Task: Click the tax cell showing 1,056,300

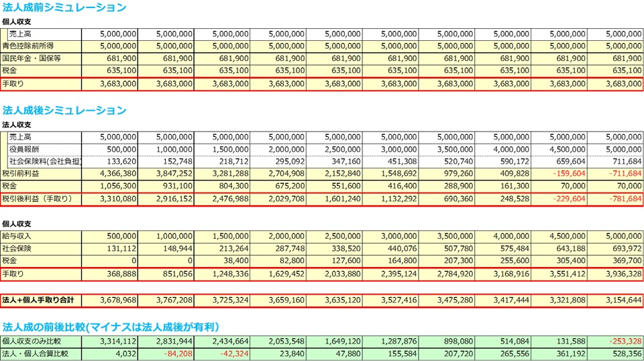Action: pyautogui.click(x=109, y=186)
